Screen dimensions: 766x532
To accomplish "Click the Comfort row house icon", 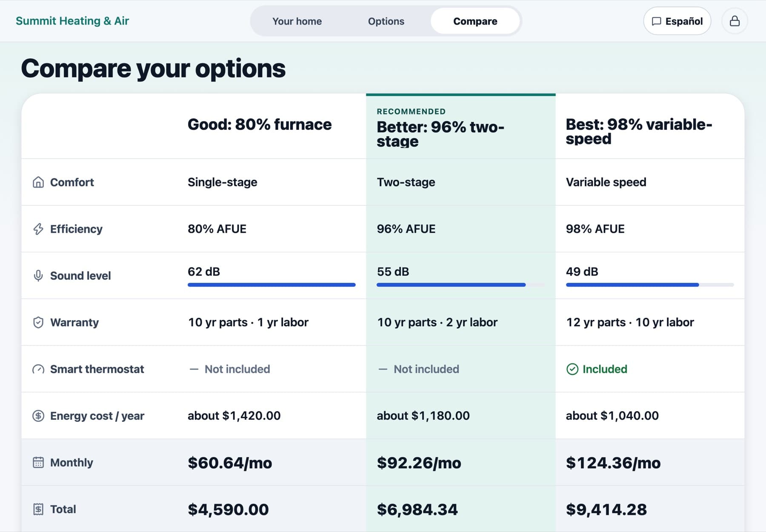I will 38,182.
